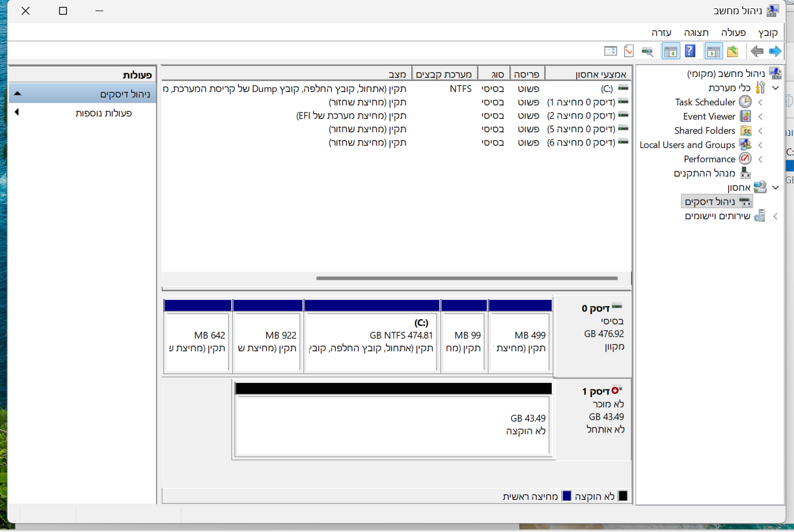This screenshot has width=794, height=532.
Task: Collapse the אחסון storage node
Action: 775,188
